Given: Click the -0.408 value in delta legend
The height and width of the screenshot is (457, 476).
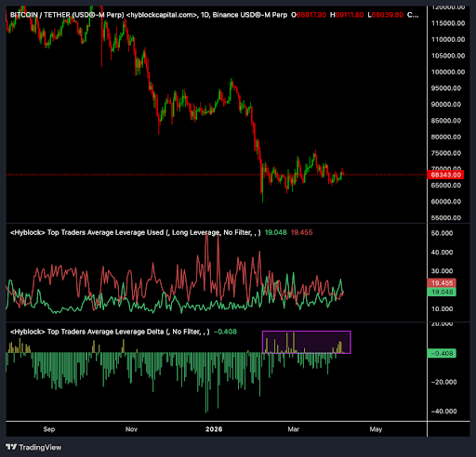Looking at the screenshot, I should pyautogui.click(x=225, y=332).
